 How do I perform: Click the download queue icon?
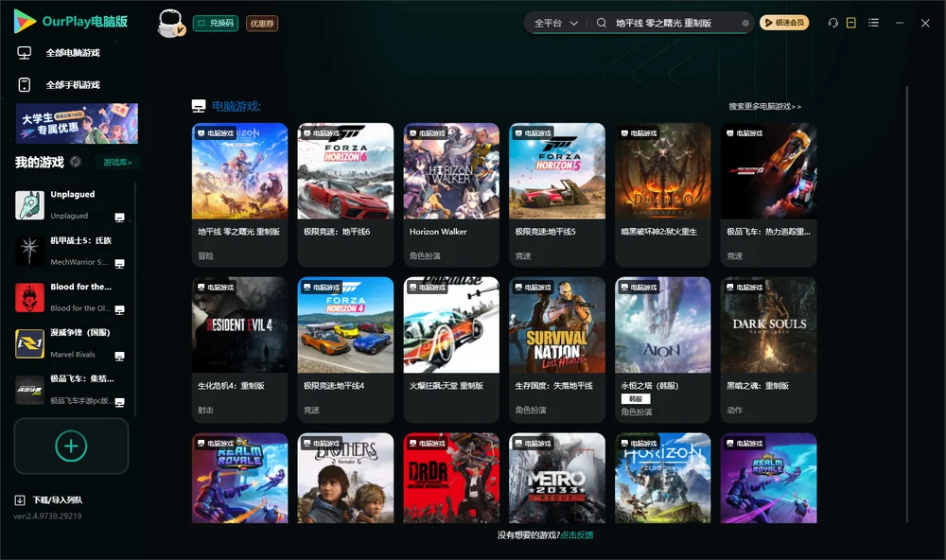point(20,499)
